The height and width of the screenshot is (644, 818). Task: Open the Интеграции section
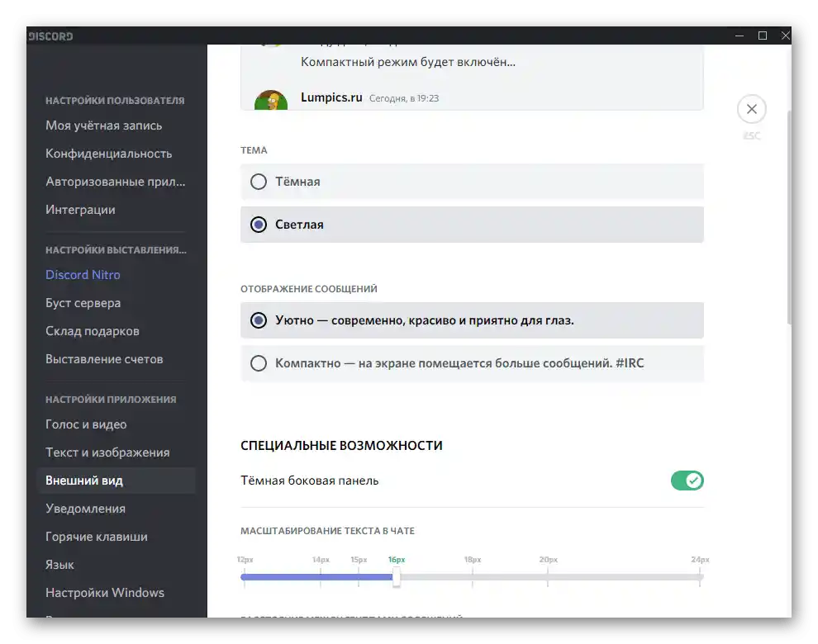click(x=80, y=210)
